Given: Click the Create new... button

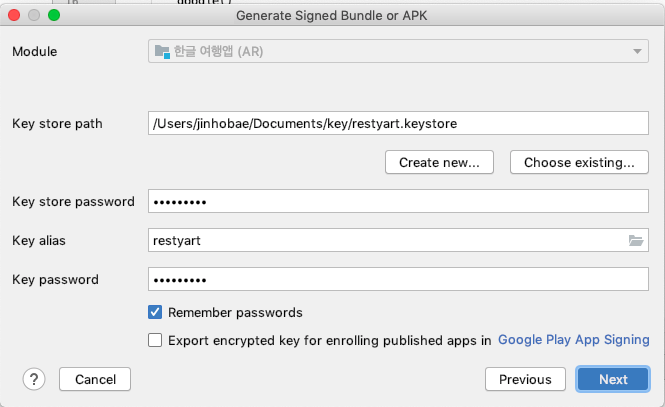Looking at the screenshot, I should [x=439, y=162].
